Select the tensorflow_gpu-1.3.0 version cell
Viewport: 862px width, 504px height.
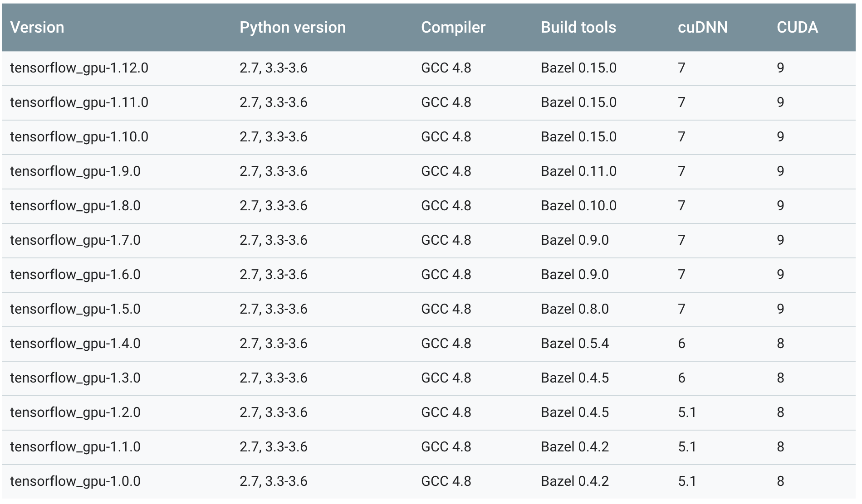[x=75, y=378]
